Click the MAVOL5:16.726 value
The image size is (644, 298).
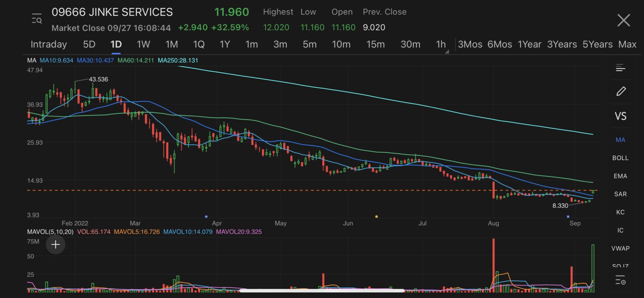coord(137,232)
